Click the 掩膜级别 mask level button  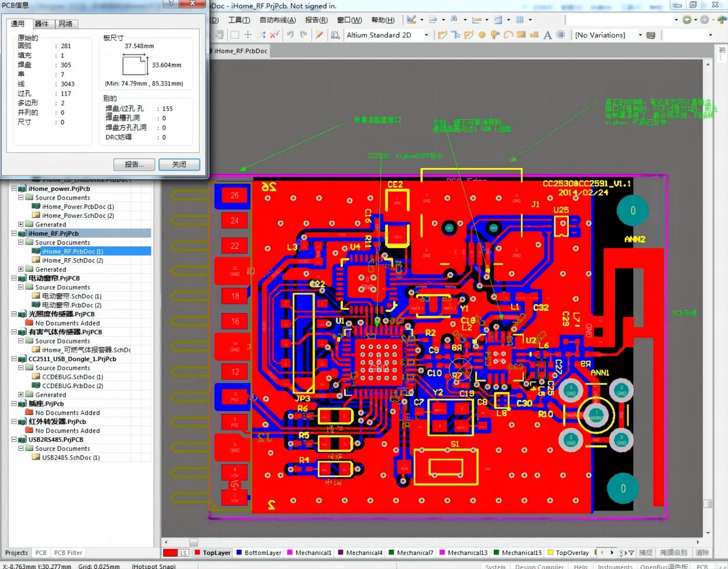tap(674, 552)
